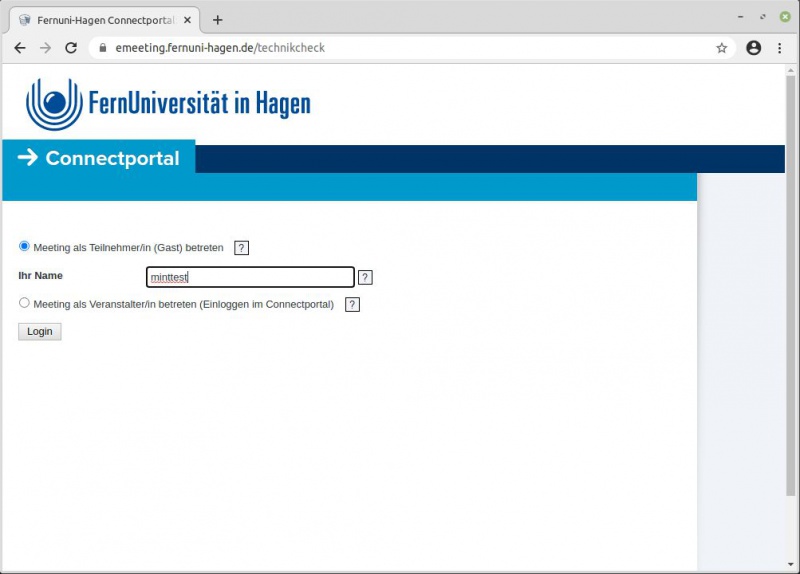Click the scrollbar down arrow
The width and height of the screenshot is (800, 574).
[790, 565]
